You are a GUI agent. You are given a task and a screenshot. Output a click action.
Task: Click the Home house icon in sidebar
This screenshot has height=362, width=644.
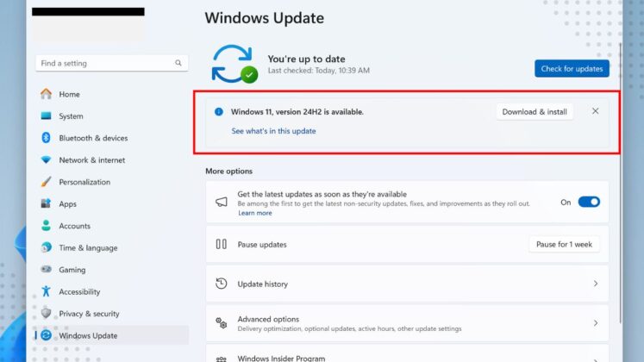[x=46, y=94]
